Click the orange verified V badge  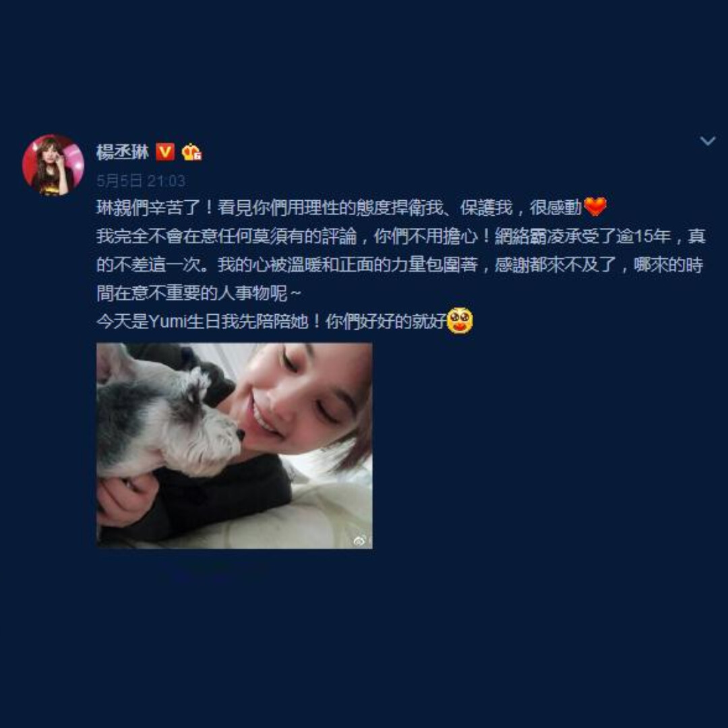165,152
